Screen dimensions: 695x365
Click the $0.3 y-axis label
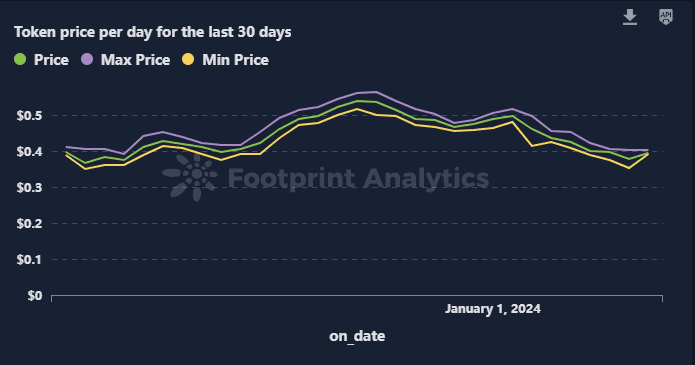click(x=29, y=188)
